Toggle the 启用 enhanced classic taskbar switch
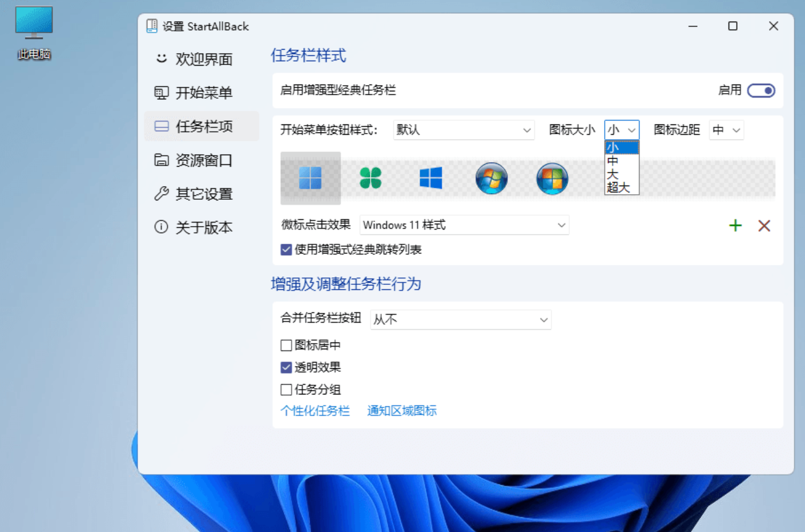 pos(761,90)
